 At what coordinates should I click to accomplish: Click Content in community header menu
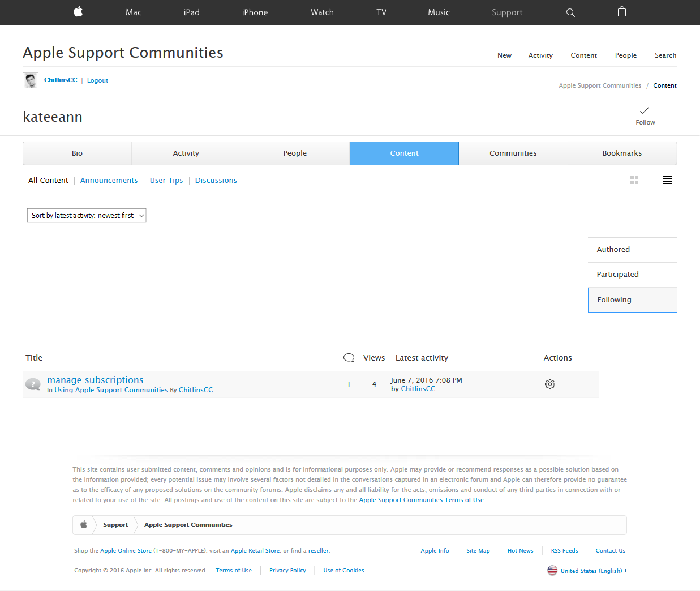[584, 55]
